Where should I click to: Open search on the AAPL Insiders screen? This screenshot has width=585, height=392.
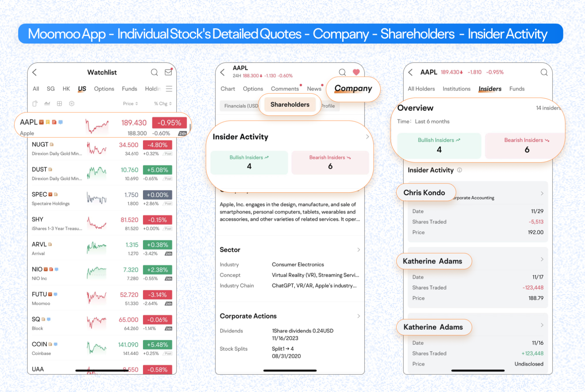point(544,72)
